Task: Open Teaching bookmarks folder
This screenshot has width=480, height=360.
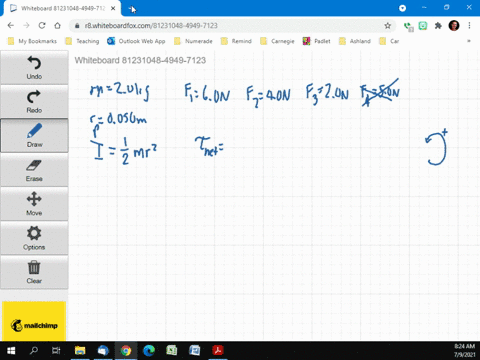Action: tap(82, 41)
